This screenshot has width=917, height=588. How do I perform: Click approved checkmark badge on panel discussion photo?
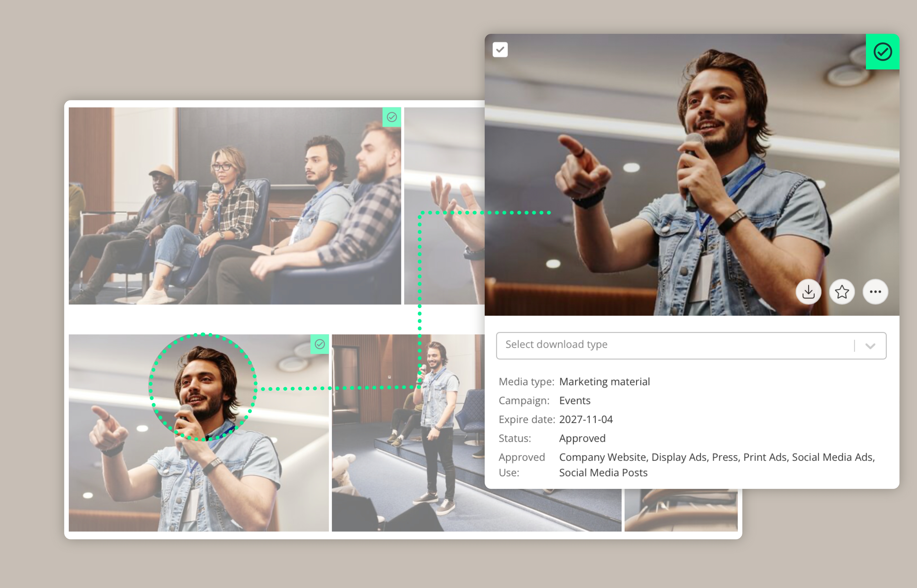(x=392, y=117)
